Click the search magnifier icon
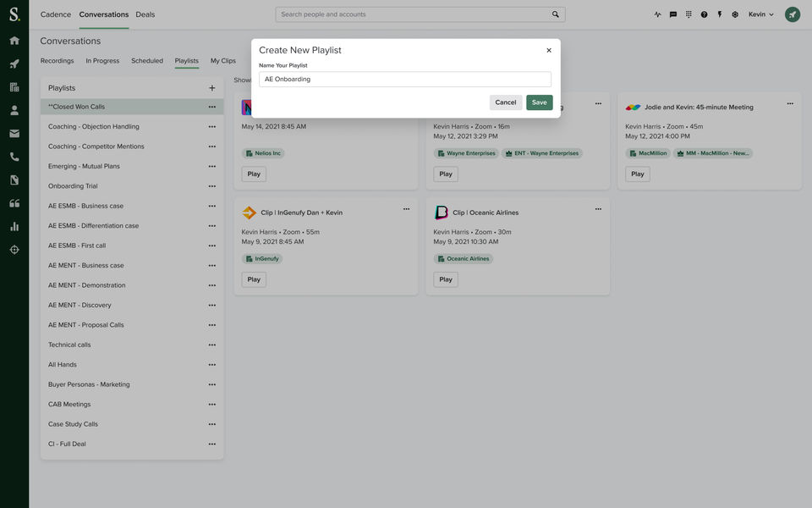 (x=556, y=14)
